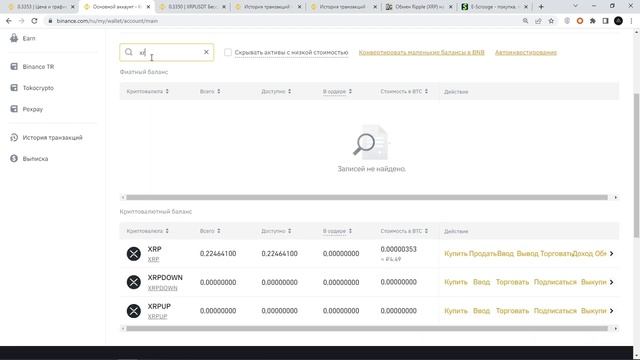Screen dimensions: 640x360
Task: Open Tokocrypto sidebar entry
Action: click(32, 88)
